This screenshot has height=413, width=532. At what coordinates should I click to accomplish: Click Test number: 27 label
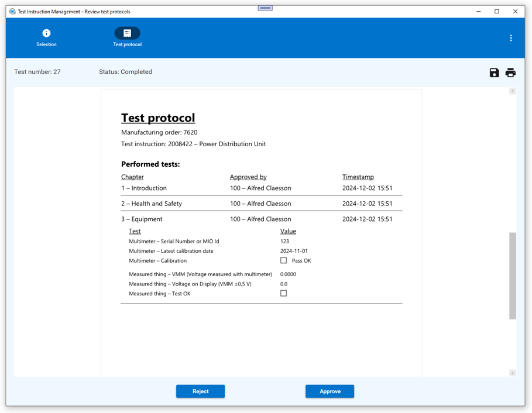tap(37, 72)
